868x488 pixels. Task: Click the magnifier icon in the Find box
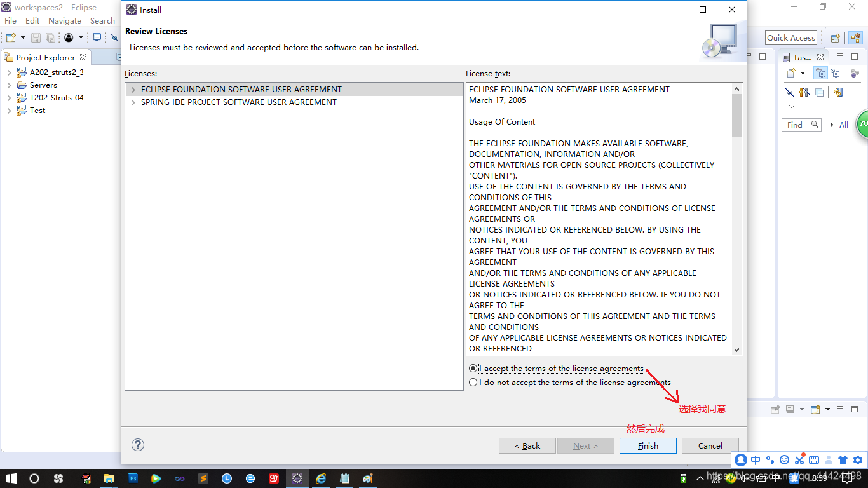point(815,125)
